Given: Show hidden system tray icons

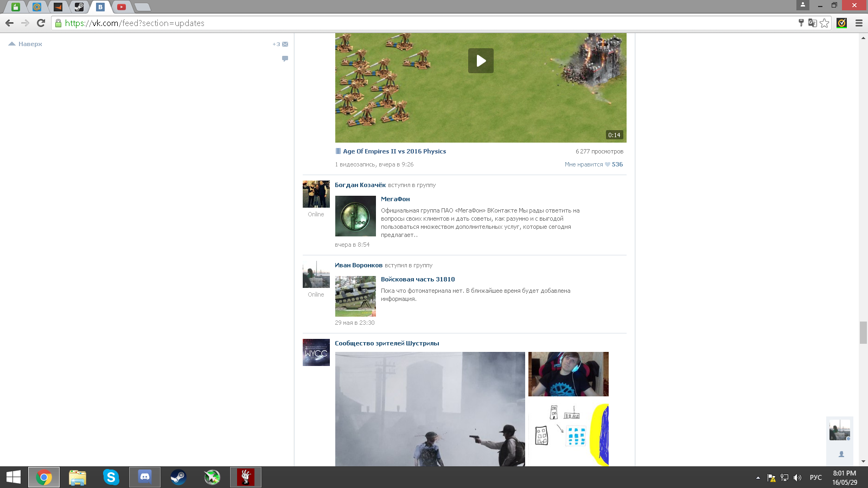Looking at the screenshot, I should point(758,478).
